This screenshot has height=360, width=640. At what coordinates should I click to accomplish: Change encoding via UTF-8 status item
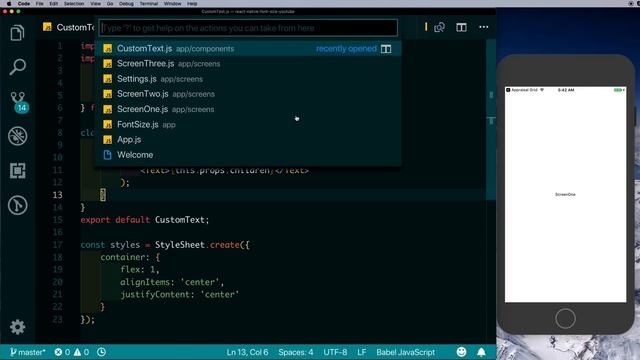coord(335,352)
